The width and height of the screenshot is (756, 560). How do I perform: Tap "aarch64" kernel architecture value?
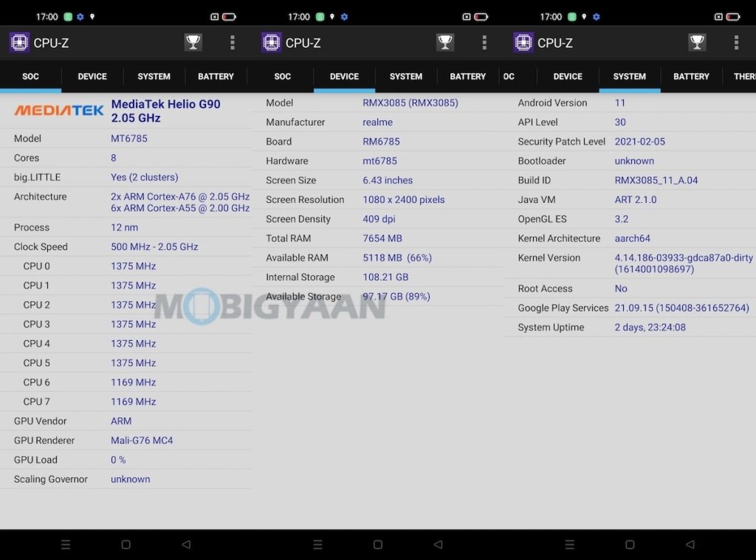coord(632,238)
